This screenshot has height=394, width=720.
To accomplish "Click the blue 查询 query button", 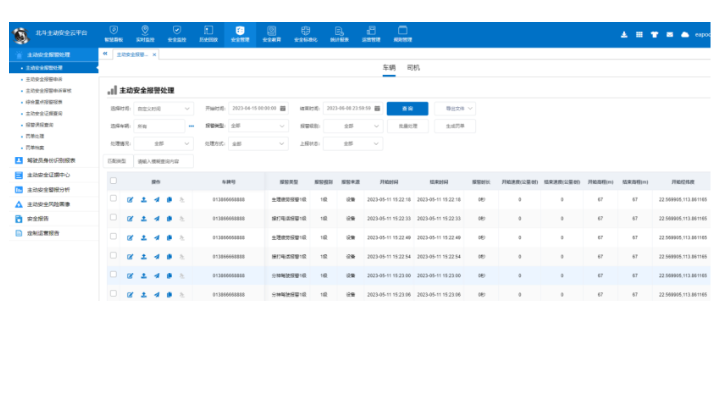I will (407, 108).
